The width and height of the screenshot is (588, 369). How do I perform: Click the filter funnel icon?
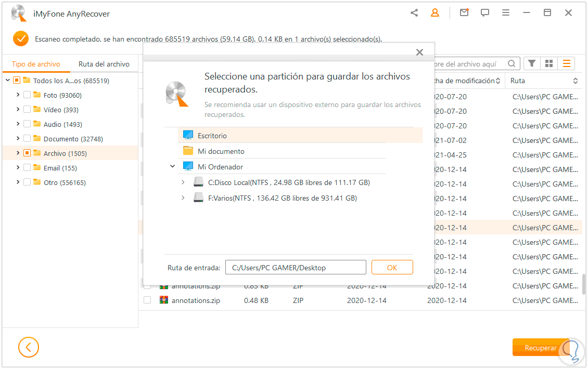[x=531, y=64]
